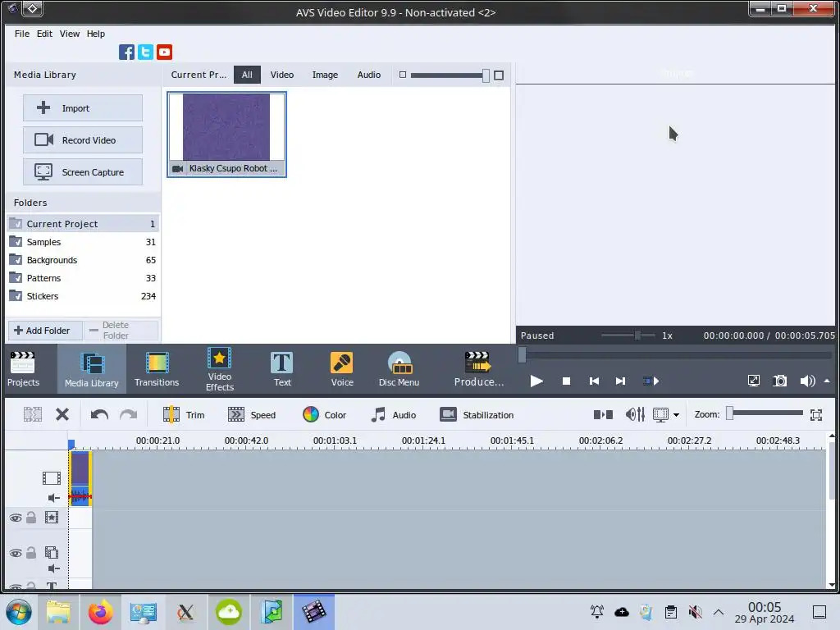
Task: Open the Twitter icon link
Action: click(x=145, y=52)
